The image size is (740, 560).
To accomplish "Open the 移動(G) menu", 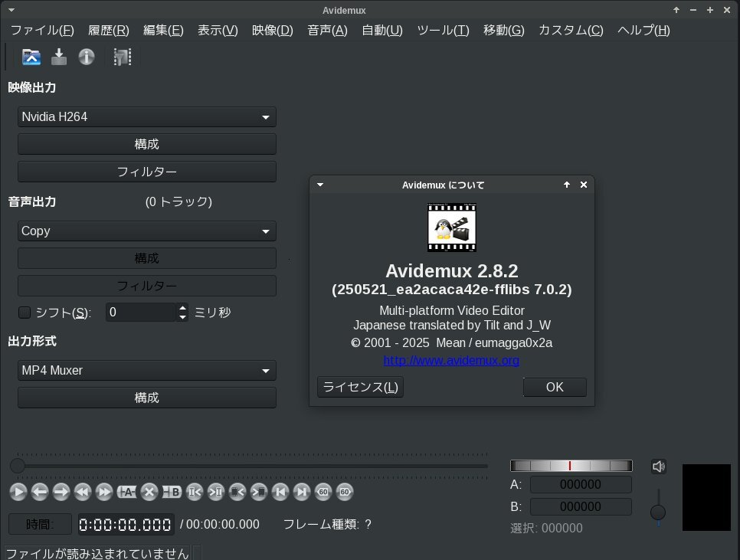I will (503, 30).
